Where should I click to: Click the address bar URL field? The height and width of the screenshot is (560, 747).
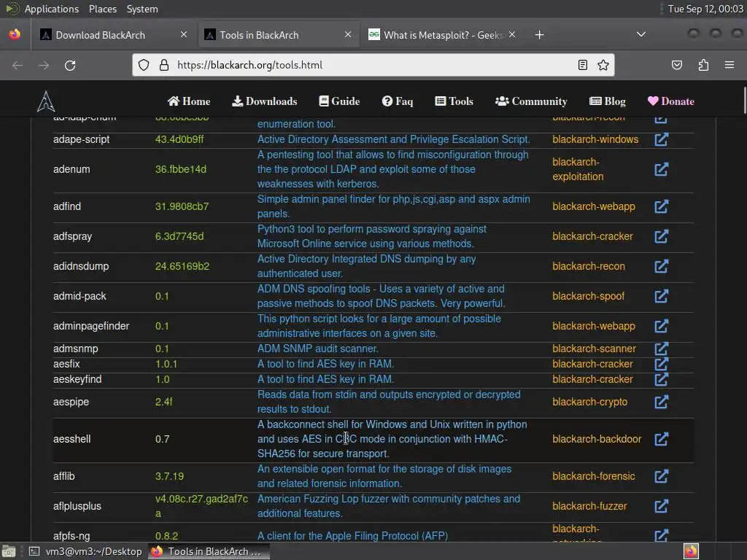click(x=373, y=65)
